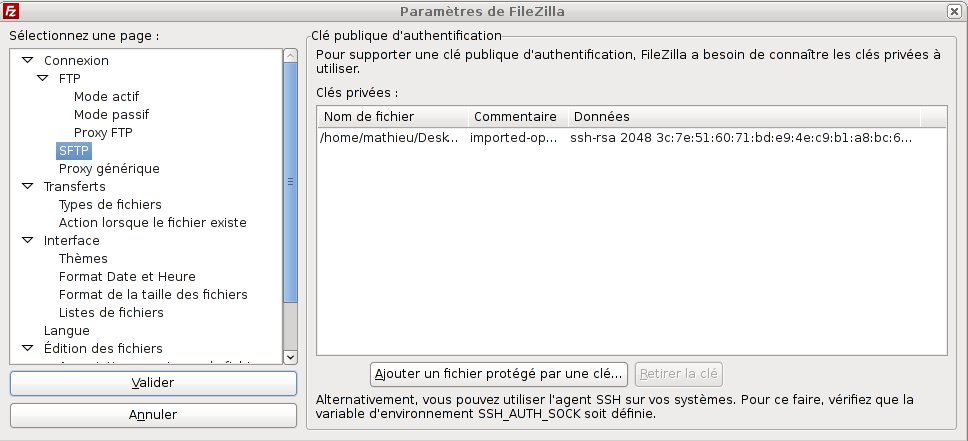This screenshot has width=968, height=441.
Task: Select the Connexion page
Action: point(76,61)
